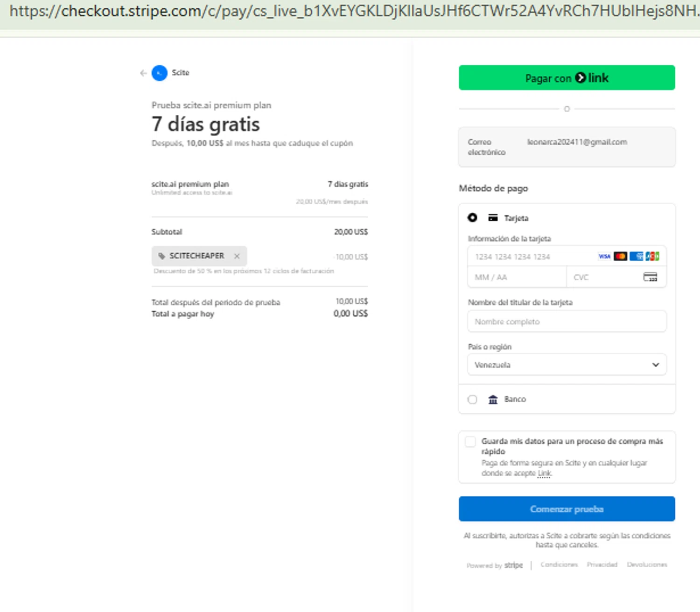
Task: Click the browser address bar URL
Action: click(353, 11)
